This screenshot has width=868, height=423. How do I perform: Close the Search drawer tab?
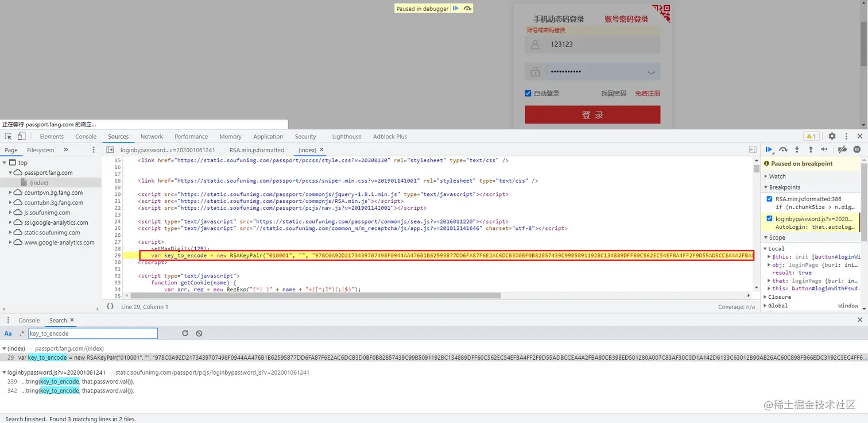coord(72,320)
